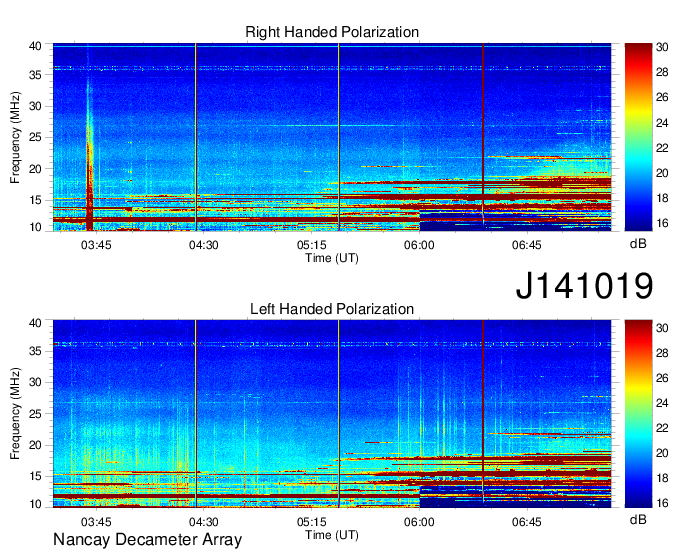The image size is (680, 552).
Task: Click the top plot's Time (UT) axis label
Action: pos(332,258)
